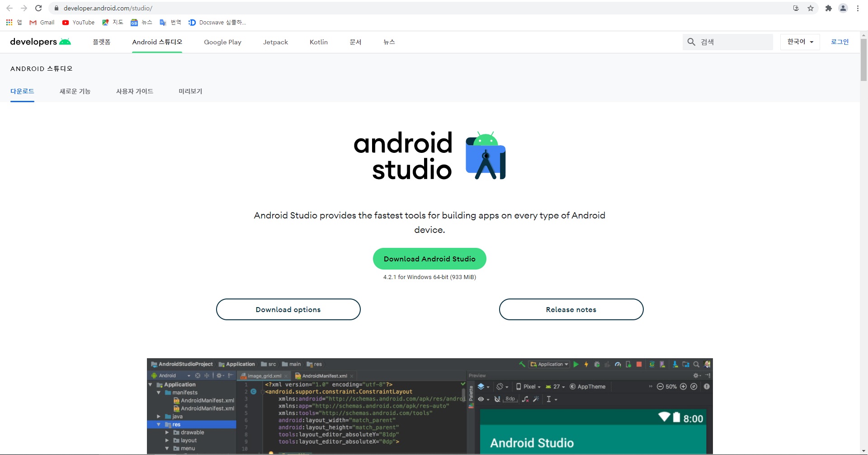The image size is (868, 455).
Task: Open the 뉴스 bookmark in bookmarks bar
Action: tap(142, 22)
